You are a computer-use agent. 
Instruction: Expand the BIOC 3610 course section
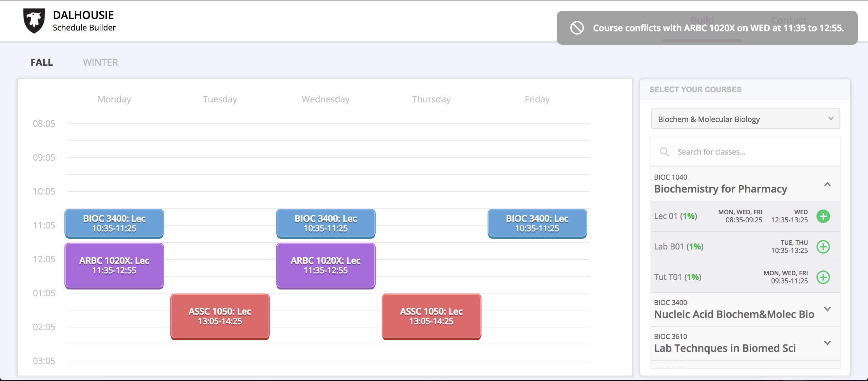click(827, 343)
